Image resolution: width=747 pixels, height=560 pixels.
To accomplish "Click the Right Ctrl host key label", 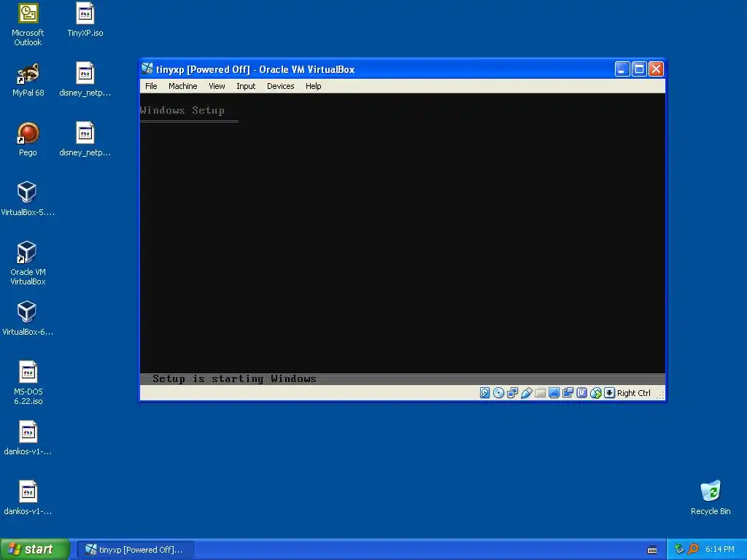I will click(x=634, y=393).
